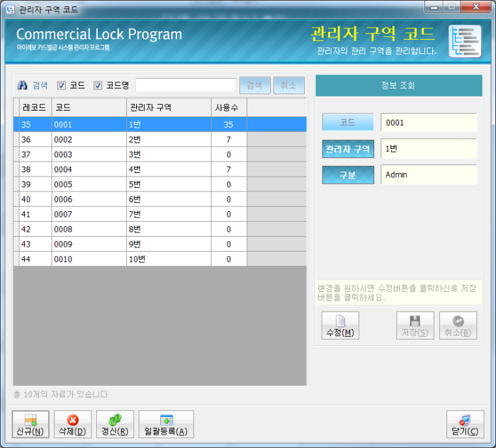Click the 관리자 구역 field showing 1번

click(429, 149)
